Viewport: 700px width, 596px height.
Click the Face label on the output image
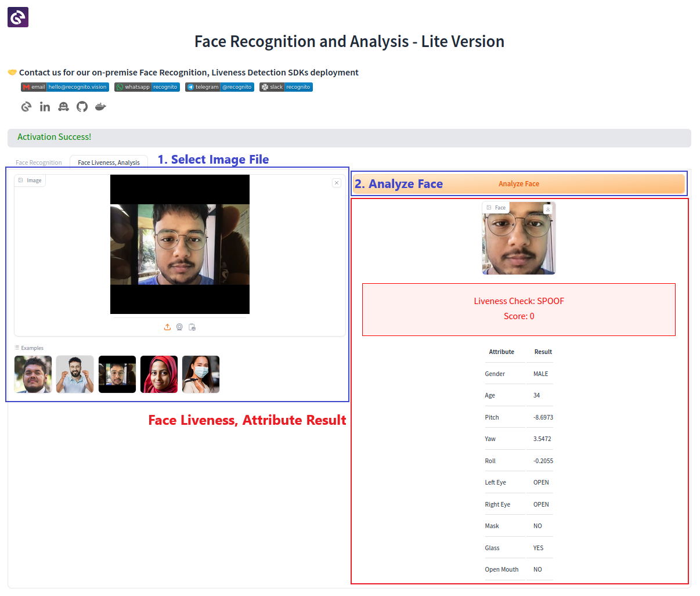[496, 208]
